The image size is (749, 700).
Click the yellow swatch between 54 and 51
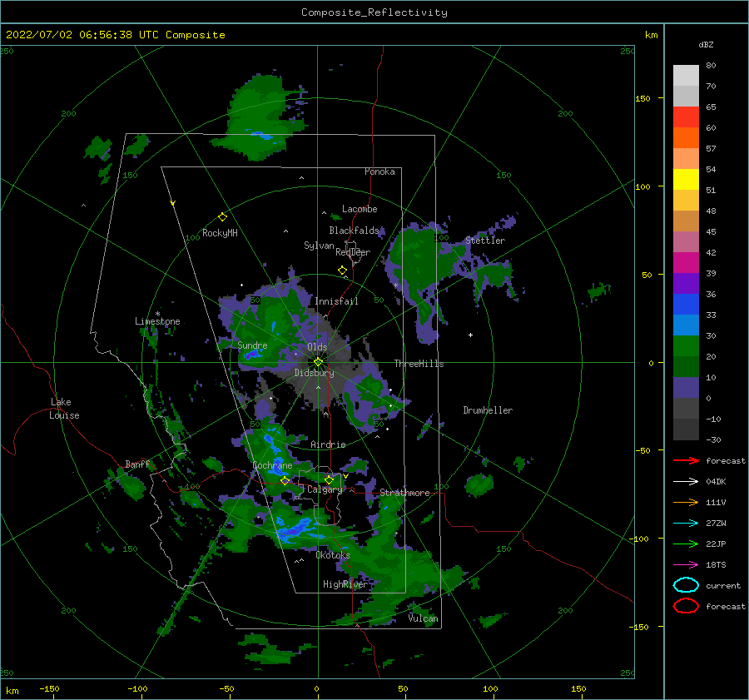[686, 179]
